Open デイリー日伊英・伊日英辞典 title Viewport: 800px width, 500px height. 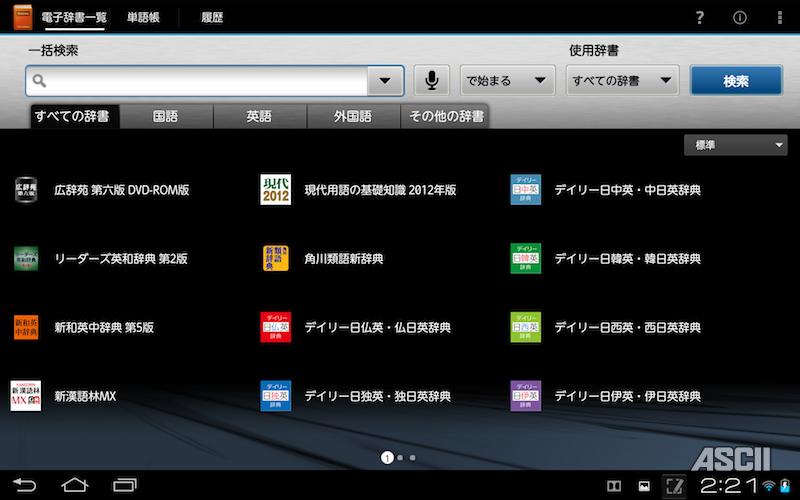628,396
